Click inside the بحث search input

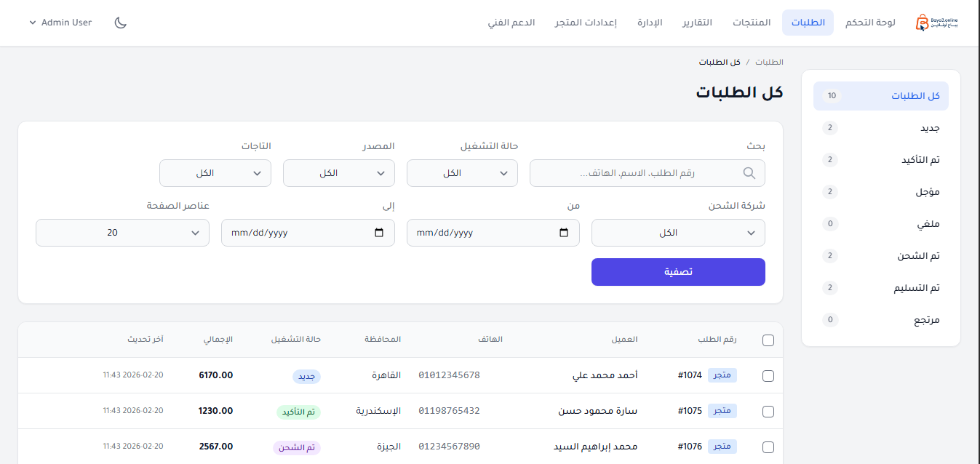point(640,172)
